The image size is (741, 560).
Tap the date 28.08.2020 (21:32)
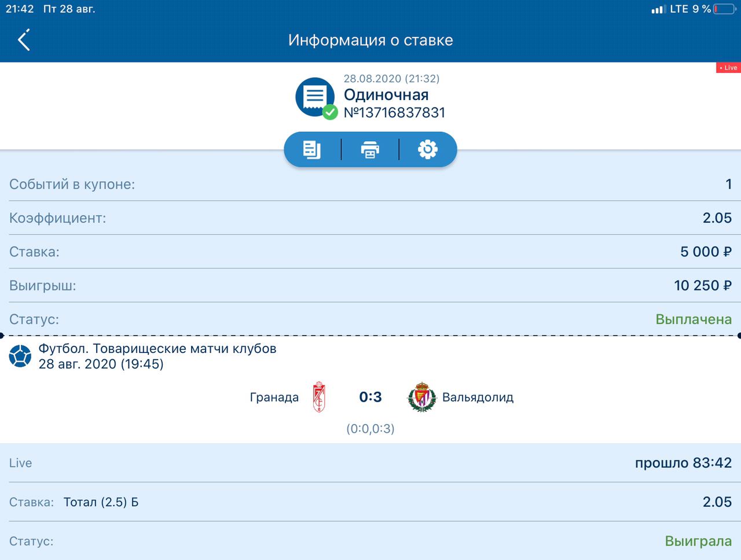(391, 79)
